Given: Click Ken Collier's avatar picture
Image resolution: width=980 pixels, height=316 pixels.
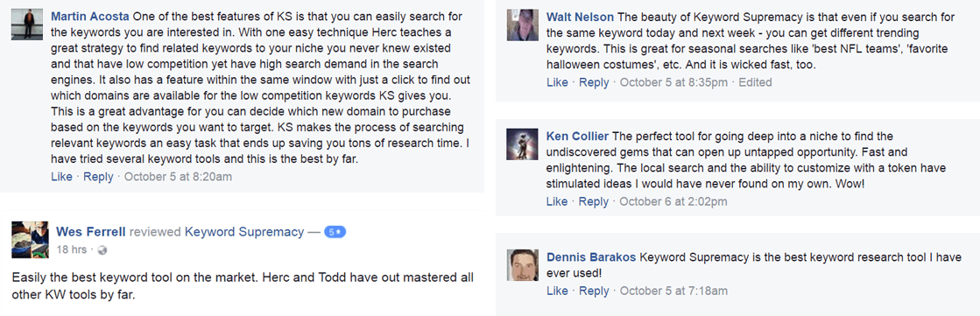Looking at the screenshot, I should 523,144.
